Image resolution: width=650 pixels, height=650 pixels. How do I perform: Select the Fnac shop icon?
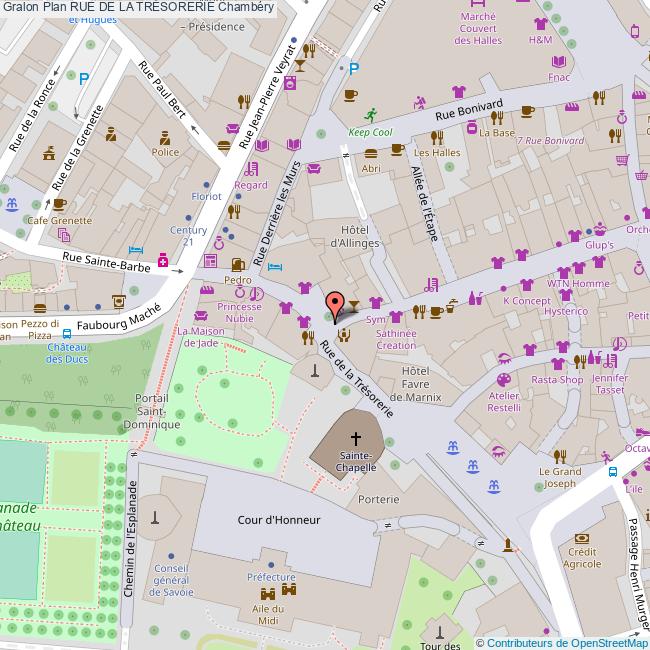[559, 59]
